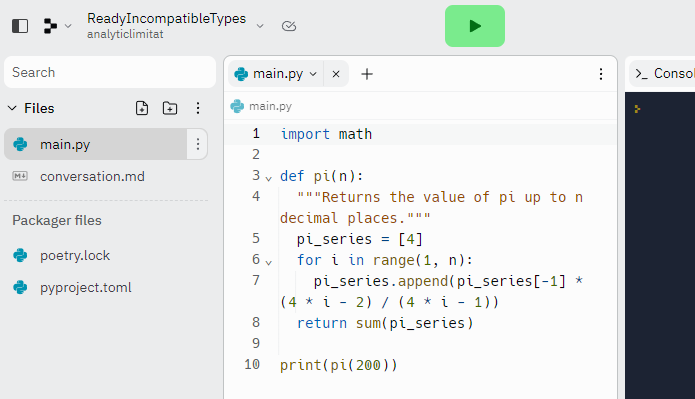Collapse the Files section chevron
The height and width of the screenshot is (399, 695).
[12, 108]
